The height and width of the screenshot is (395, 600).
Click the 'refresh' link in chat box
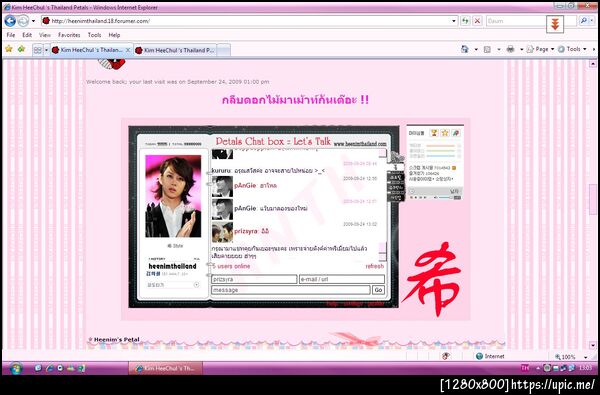(375, 266)
